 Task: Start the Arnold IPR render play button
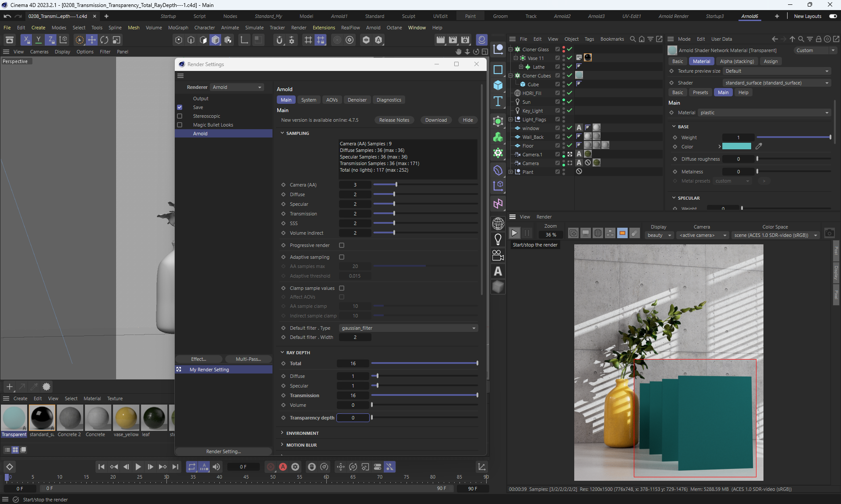pyautogui.click(x=515, y=233)
